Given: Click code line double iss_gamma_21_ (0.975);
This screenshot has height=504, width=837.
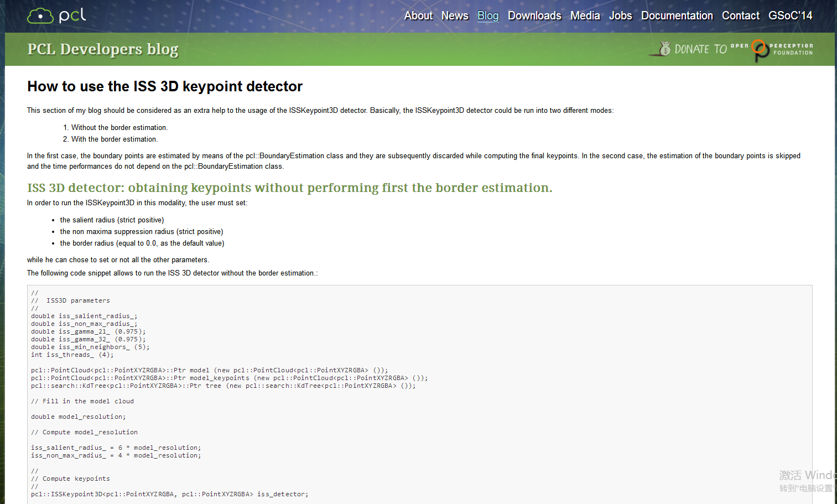Looking at the screenshot, I should [89, 332].
